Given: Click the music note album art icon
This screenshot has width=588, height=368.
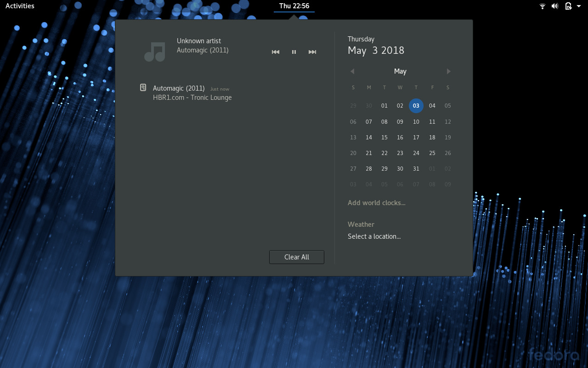Looking at the screenshot, I should click(154, 52).
